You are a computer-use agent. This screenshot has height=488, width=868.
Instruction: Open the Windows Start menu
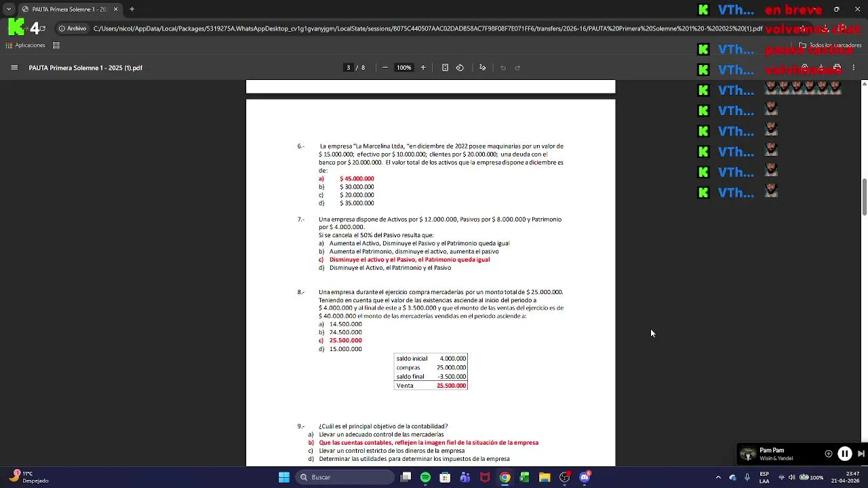point(284,477)
